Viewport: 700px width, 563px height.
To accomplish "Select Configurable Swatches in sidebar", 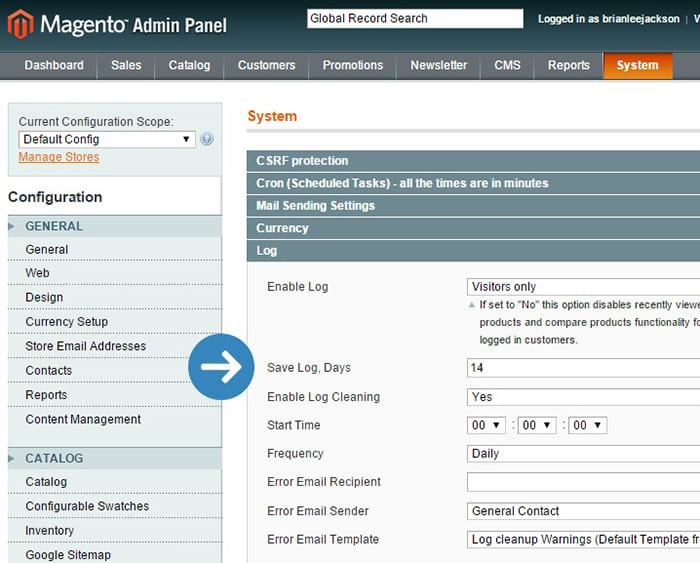I will (x=115, y=506).
